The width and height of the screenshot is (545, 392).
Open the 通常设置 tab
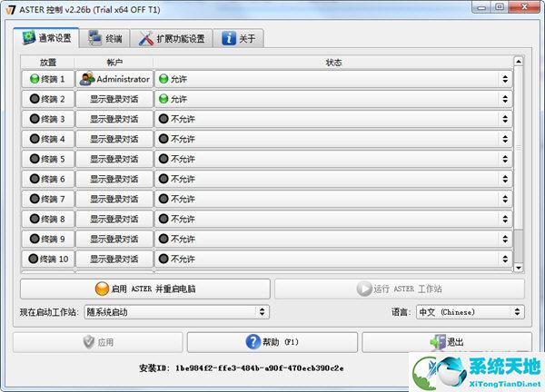(45, 39)
